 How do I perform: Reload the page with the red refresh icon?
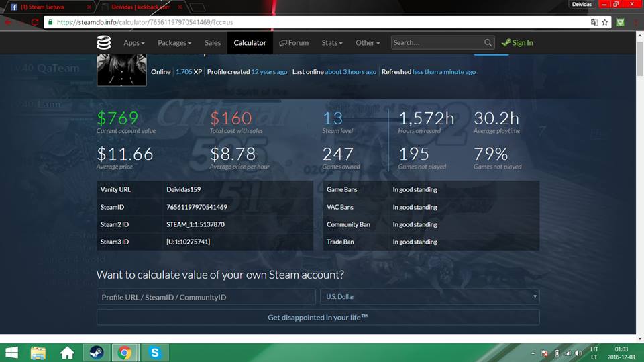(35, 22)
